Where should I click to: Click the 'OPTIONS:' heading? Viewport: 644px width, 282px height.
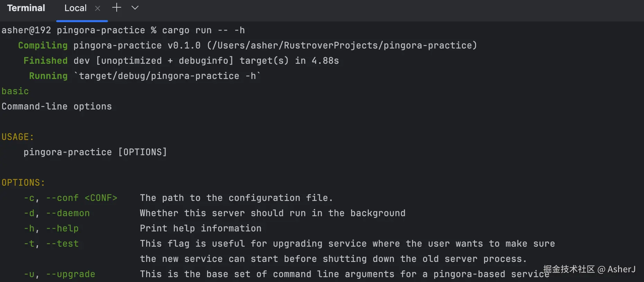[23, 183]
